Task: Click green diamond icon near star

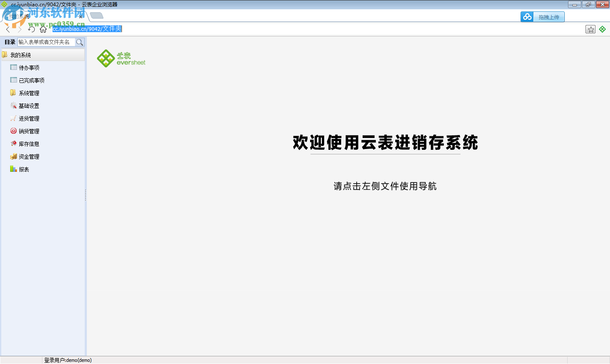Action: point(602,29)
